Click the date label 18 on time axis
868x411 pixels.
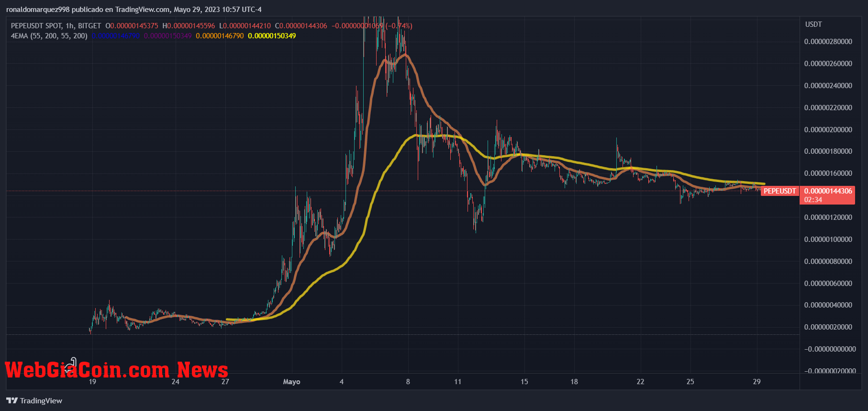[x=574, y=382]
